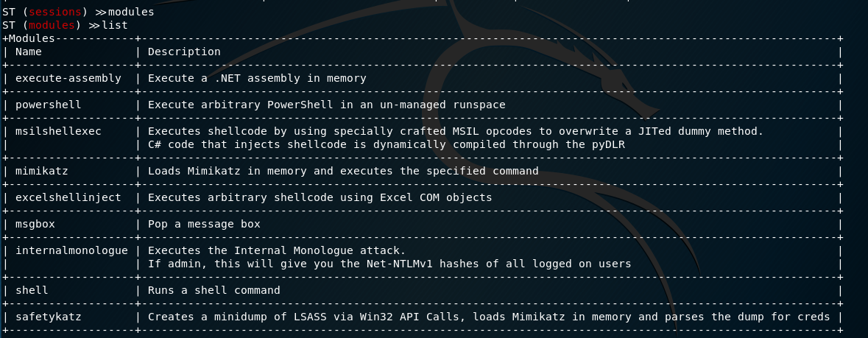Click the 'Pop a message box' description
Image resolution: width=868 pixels, height=338 pixels.
(x=204, y=224)
